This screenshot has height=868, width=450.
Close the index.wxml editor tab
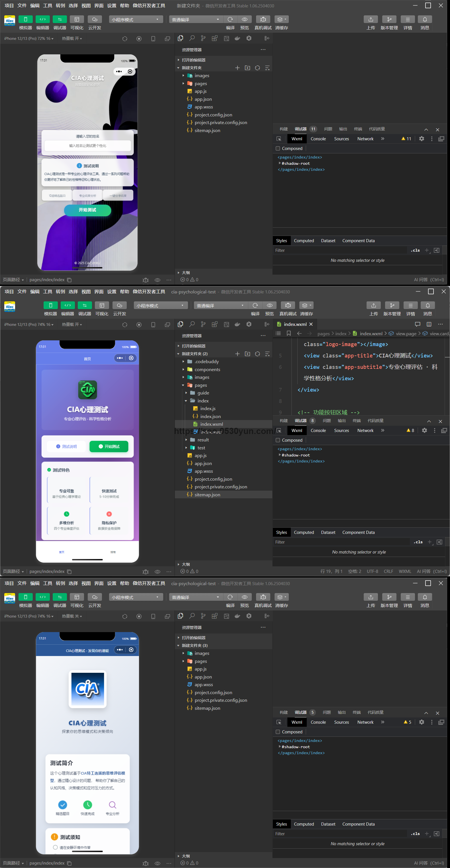click(x=311, y=324)
